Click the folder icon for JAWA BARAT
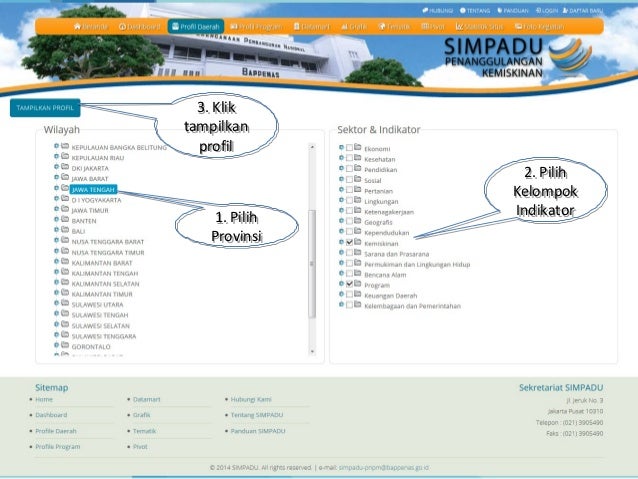This screenshot has height=479, width=638. [x=65, y=177]
